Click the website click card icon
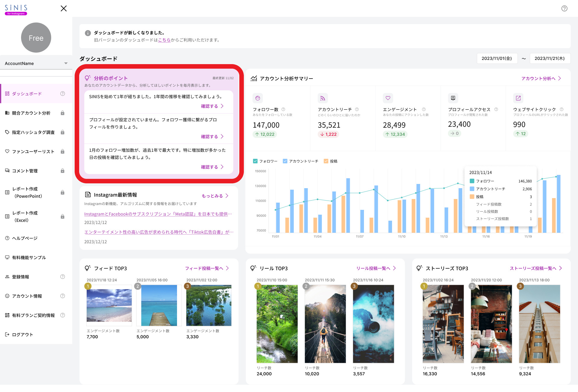Screen dimensions: 578x392 (518, 98)
